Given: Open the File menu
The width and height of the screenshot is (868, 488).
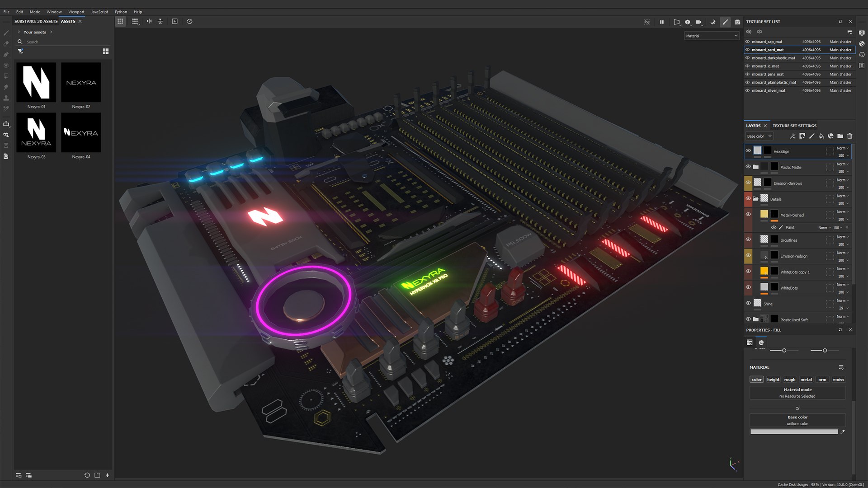Looking at the screenshot, I should [x=6, y=12].
